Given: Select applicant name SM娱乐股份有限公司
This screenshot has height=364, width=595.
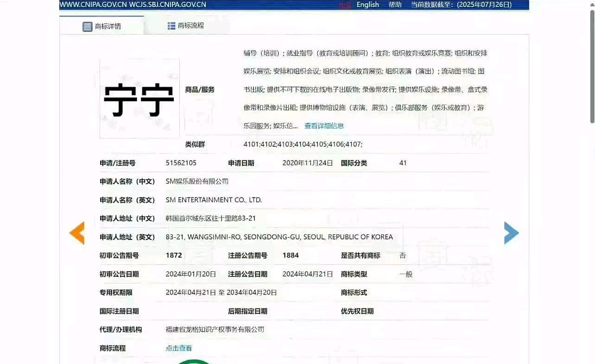Looking at the screenshot, I should pyautogui.click(x=197, y=182).
